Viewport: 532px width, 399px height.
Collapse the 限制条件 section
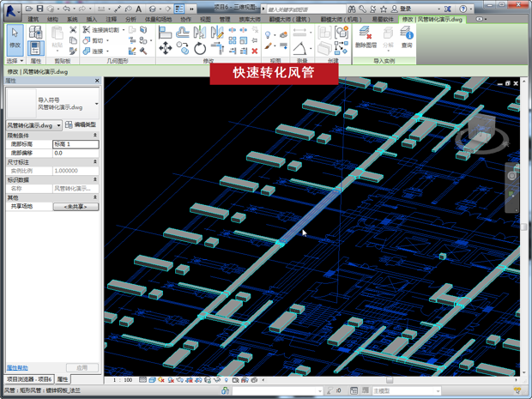[96, 136]
